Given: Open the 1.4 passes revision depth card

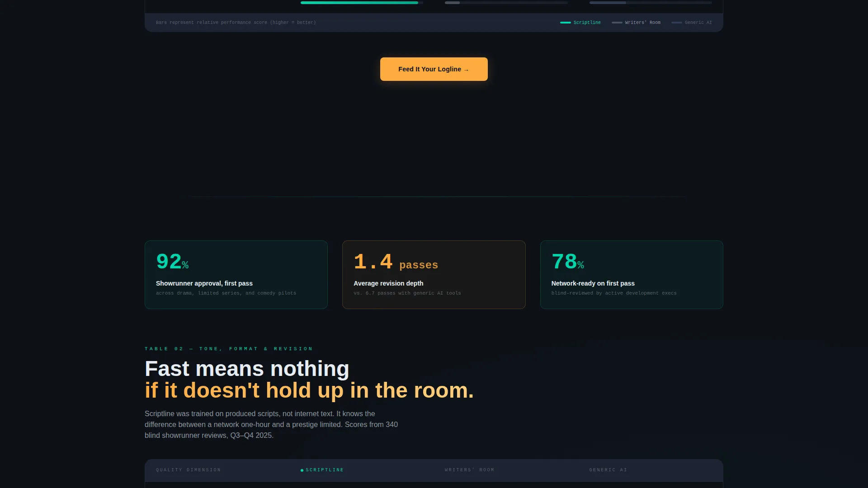Looking at the screenshot, I should point(434,275).
